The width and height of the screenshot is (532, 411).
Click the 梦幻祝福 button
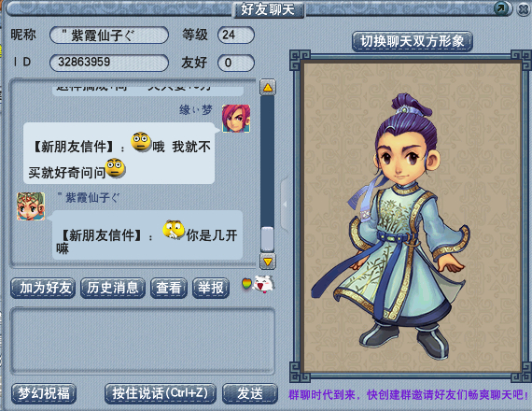tap(44, 393)
